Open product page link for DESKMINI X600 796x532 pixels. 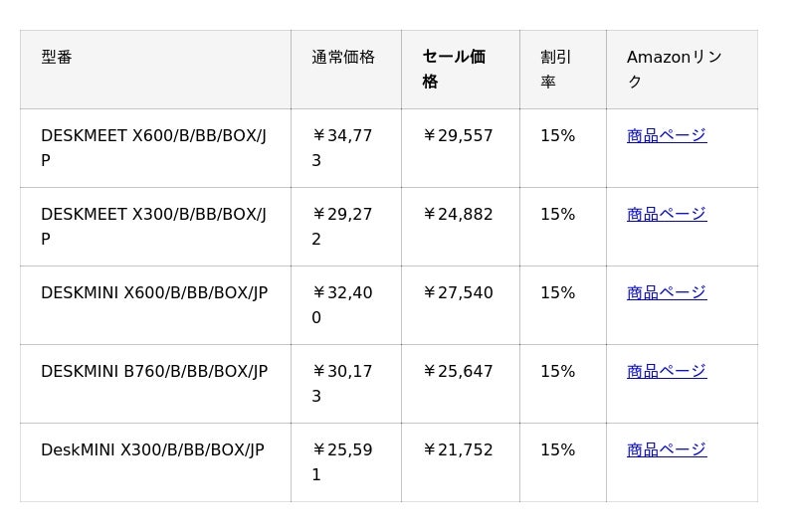pyautogui.click(x=666, y=292)
